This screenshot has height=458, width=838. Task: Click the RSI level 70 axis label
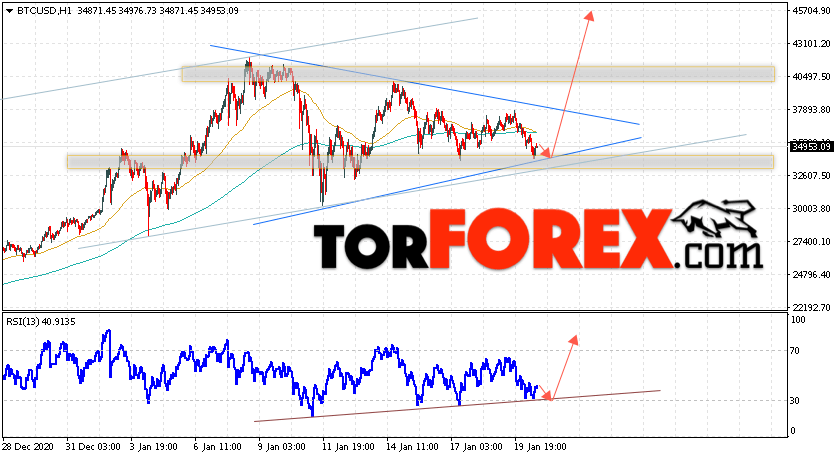click(795, 351)
